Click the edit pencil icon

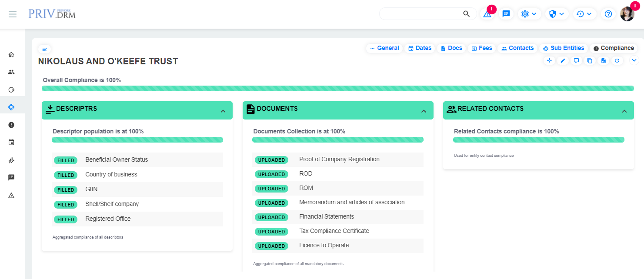click(x=563, y=61)
